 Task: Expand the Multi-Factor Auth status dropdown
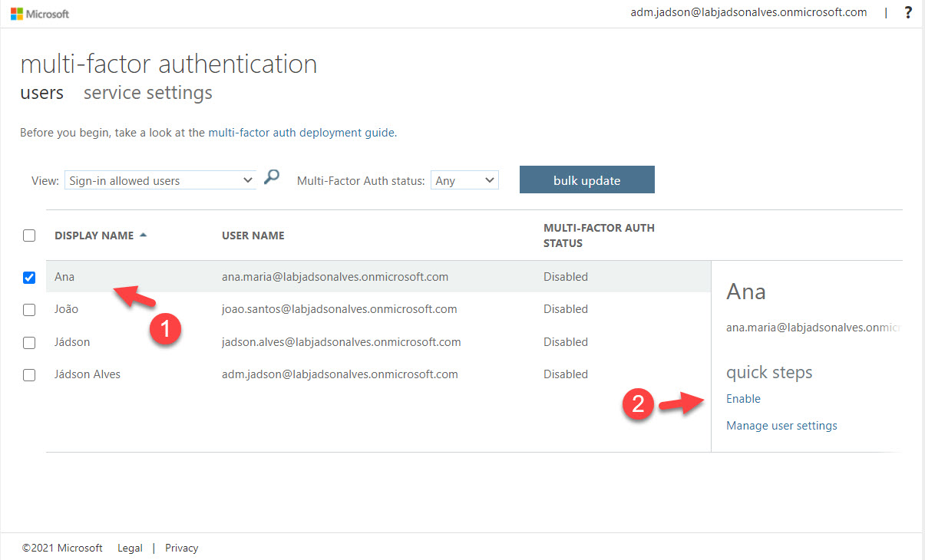[x=464, y=181]
